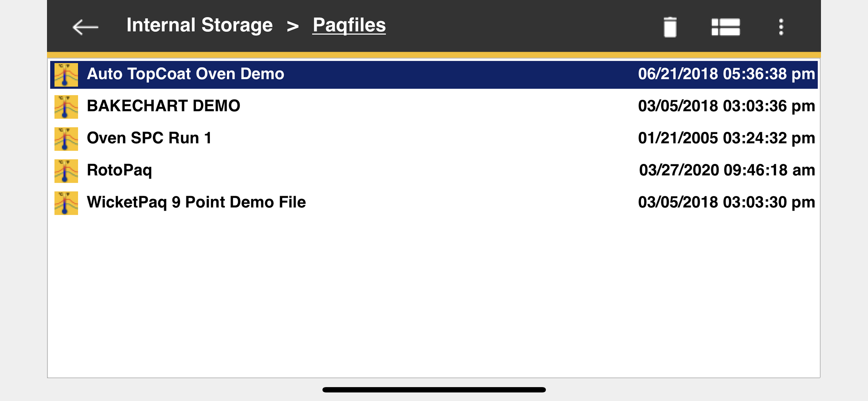Open the three-dot overflow menu
Screen dimensions: 868x401
coord(781,27)
